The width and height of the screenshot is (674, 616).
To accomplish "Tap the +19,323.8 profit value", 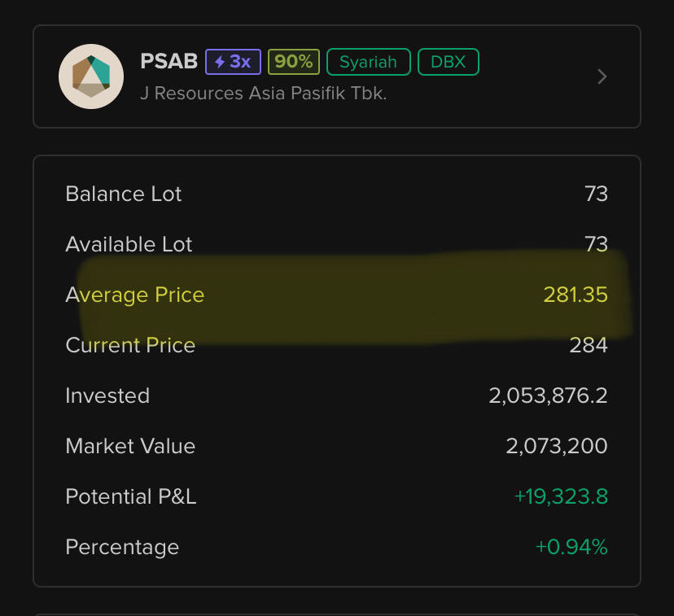I will [561, 496].
